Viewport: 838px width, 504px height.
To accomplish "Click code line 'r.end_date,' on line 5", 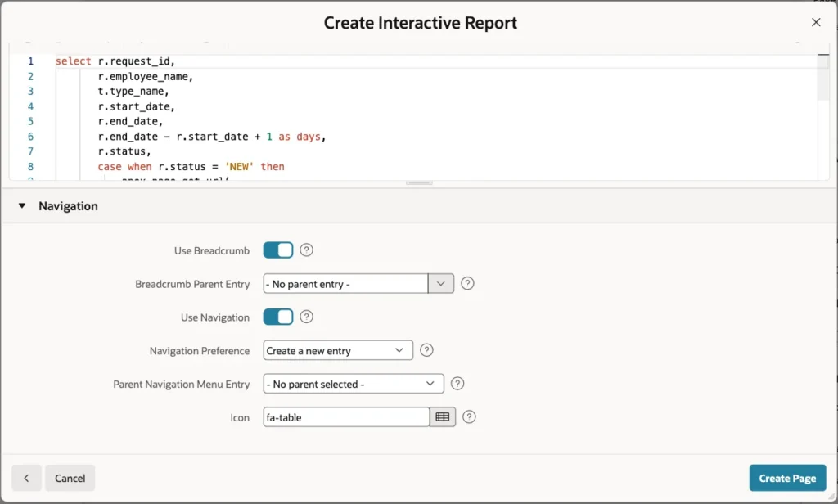I will 130,121.
